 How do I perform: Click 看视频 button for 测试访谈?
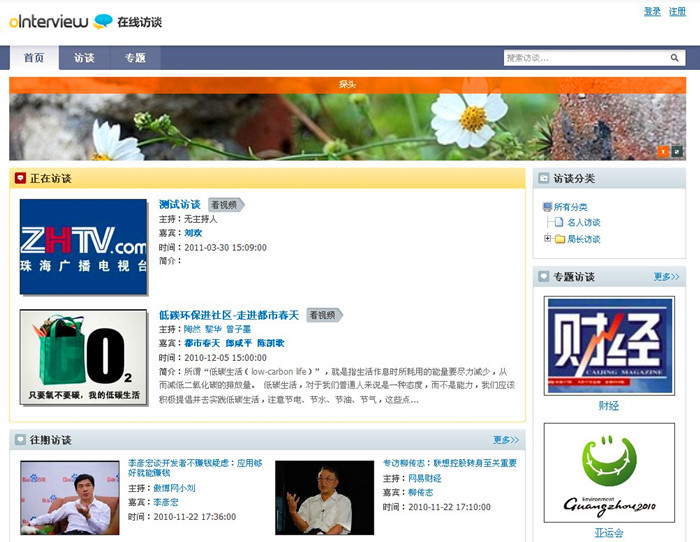(x=226, y=205)
